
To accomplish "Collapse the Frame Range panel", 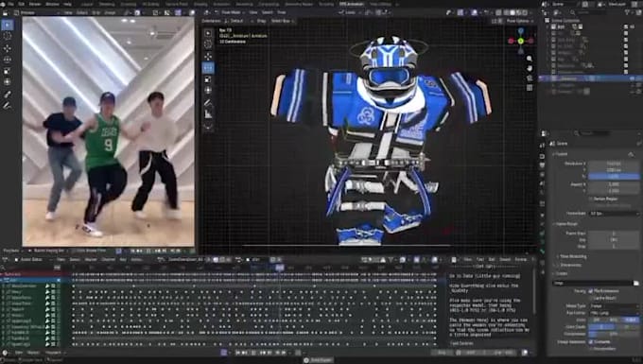I will coord(566,224).
